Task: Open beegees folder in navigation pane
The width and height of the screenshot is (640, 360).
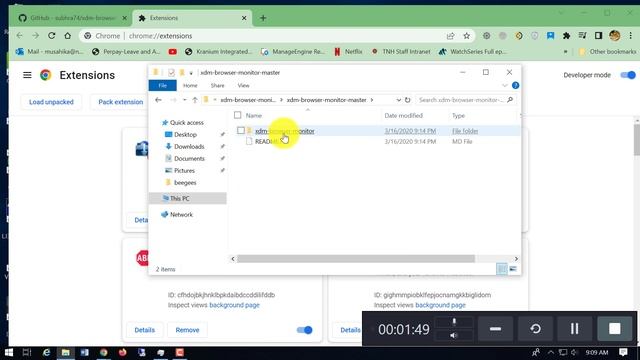Action: [185, 182]
